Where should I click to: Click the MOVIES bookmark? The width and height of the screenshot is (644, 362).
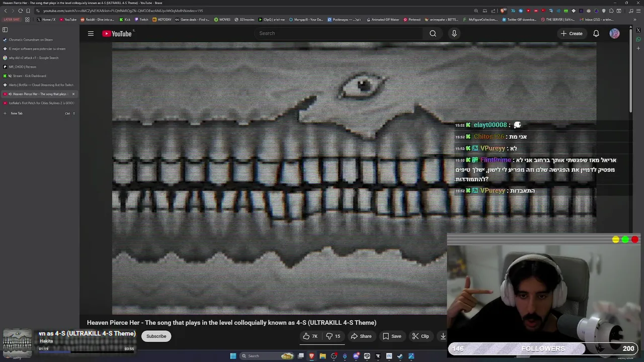tap(222, 20)
